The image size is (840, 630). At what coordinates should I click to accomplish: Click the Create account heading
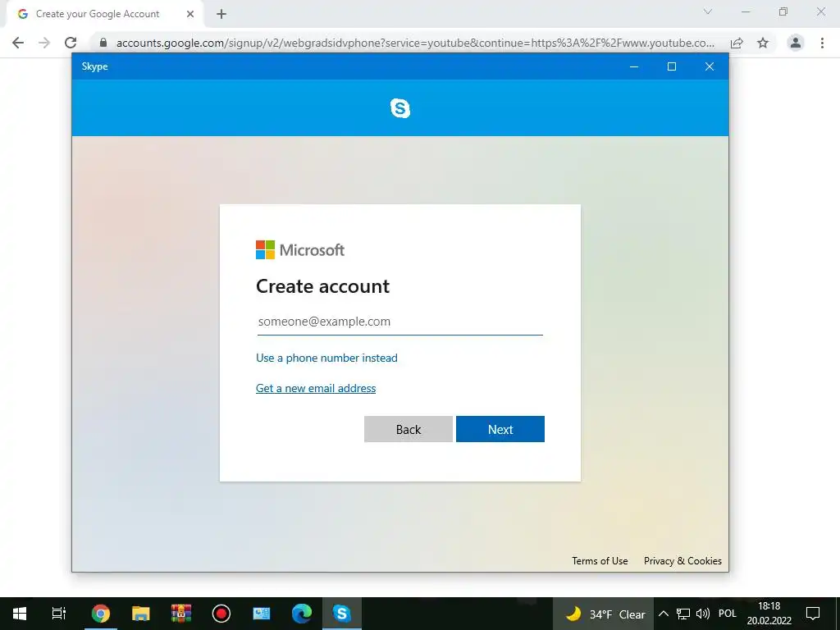[322, 286]
